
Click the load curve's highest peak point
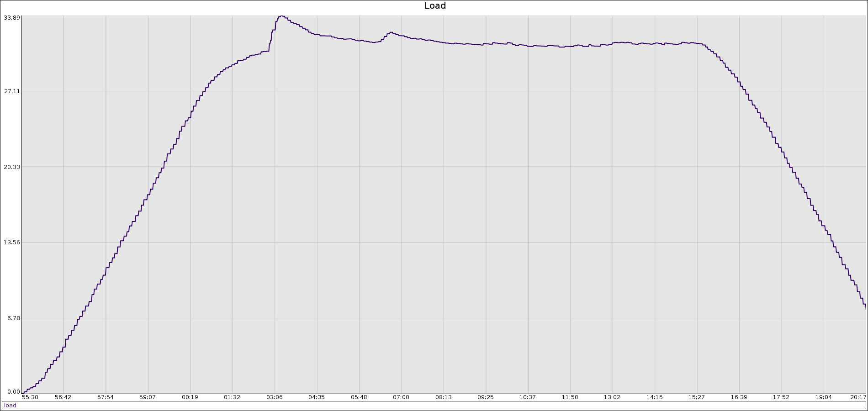(x=281, y=16)
